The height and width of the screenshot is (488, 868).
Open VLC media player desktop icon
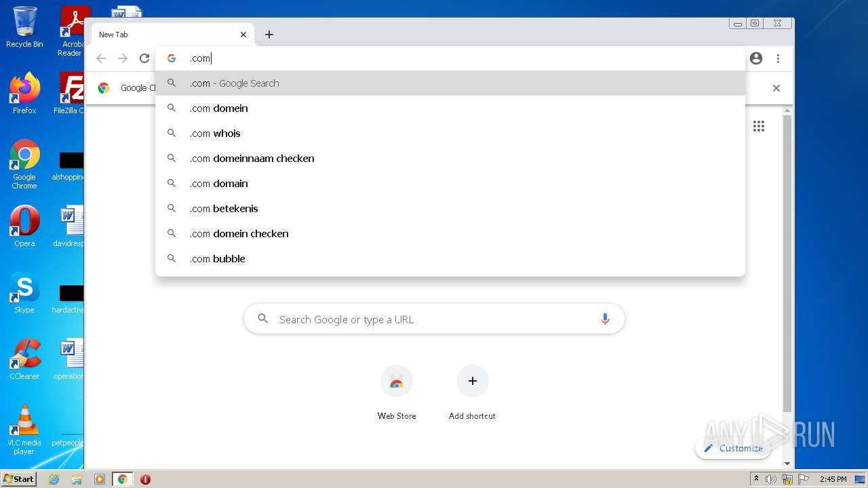[24, 429]
